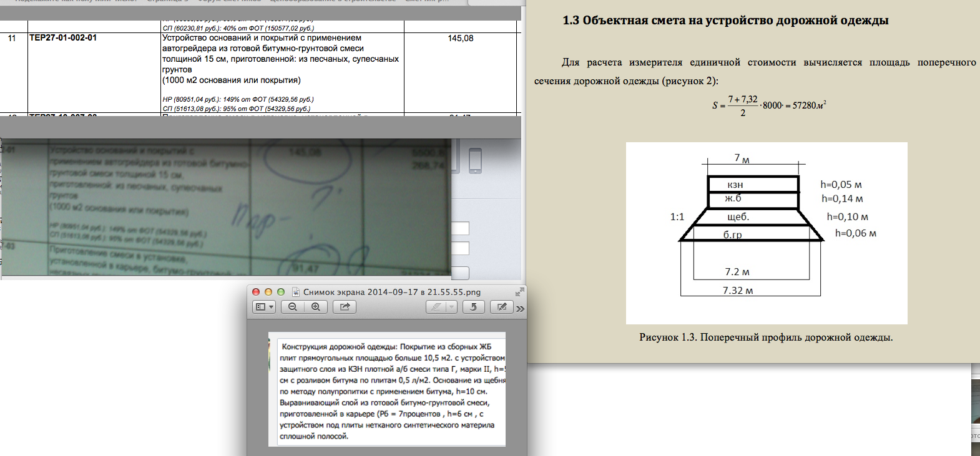Rotate the image using Preview toolbar
This screenshot has height=456, width=980.
coord(474,307)
